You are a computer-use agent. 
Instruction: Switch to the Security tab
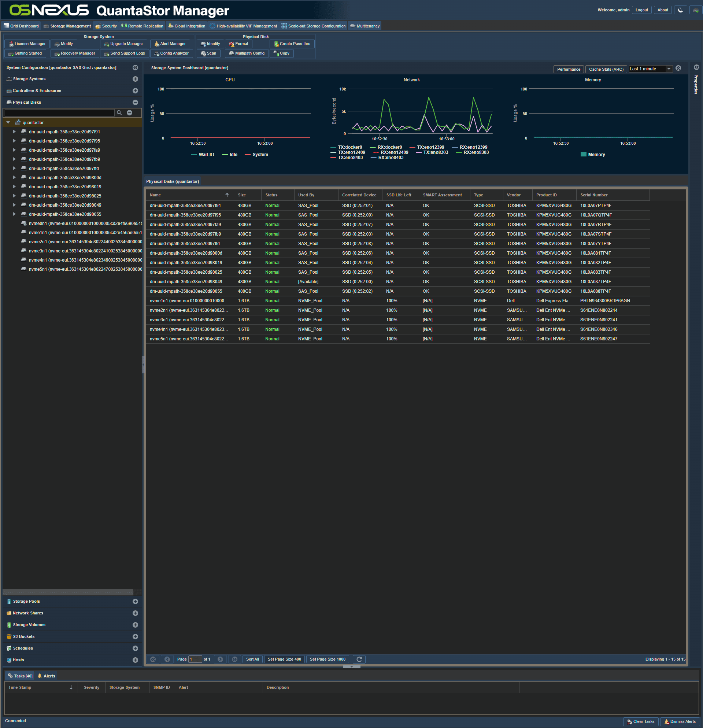[106, 26]
